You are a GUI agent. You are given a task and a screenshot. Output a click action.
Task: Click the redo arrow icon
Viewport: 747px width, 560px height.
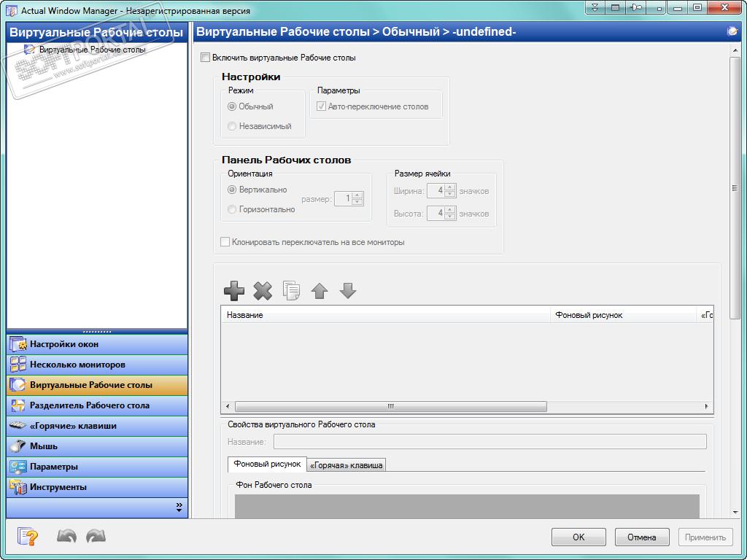pos(96,536)
